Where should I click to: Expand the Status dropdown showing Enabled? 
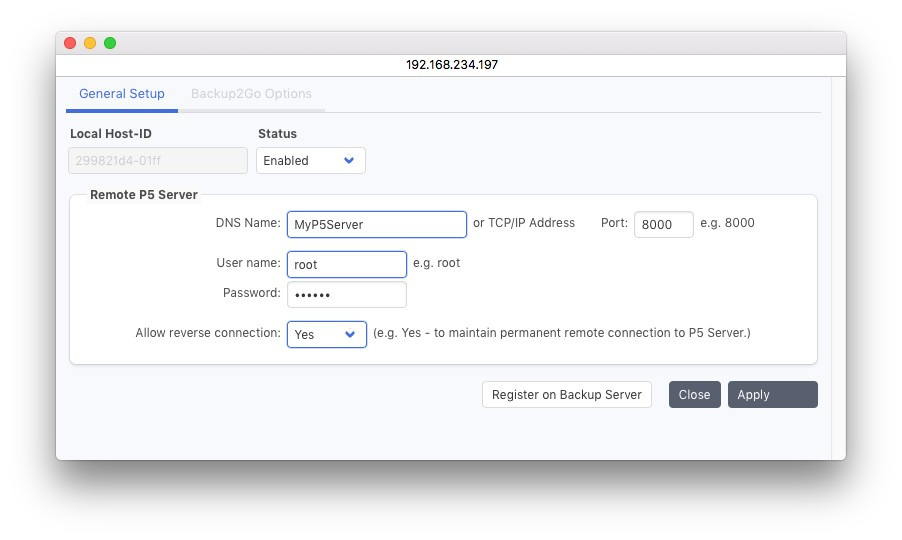click(x=311, y=161)
